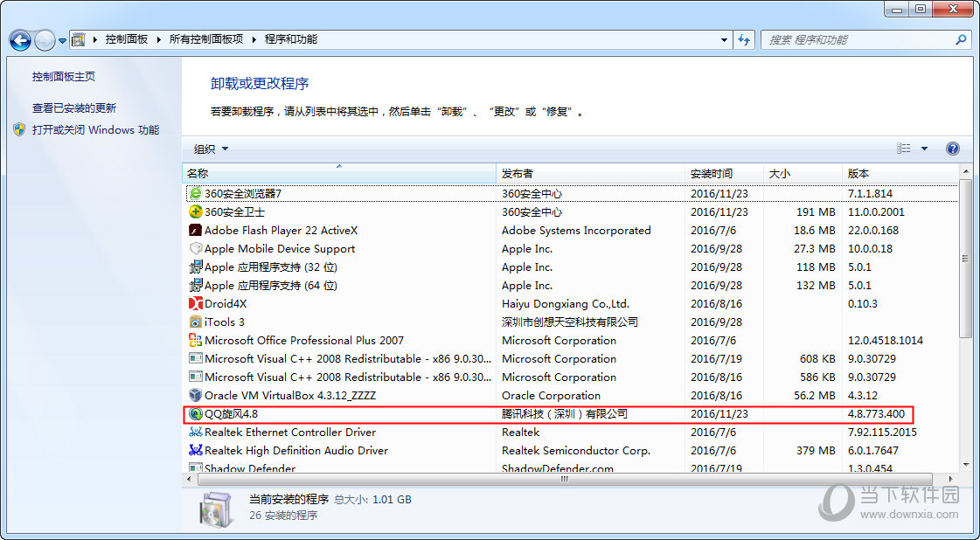Click publisher Realtek Semiconductor Corp.
The height and width of the screenshot is (540, 980).
click(x=575, y=451)
